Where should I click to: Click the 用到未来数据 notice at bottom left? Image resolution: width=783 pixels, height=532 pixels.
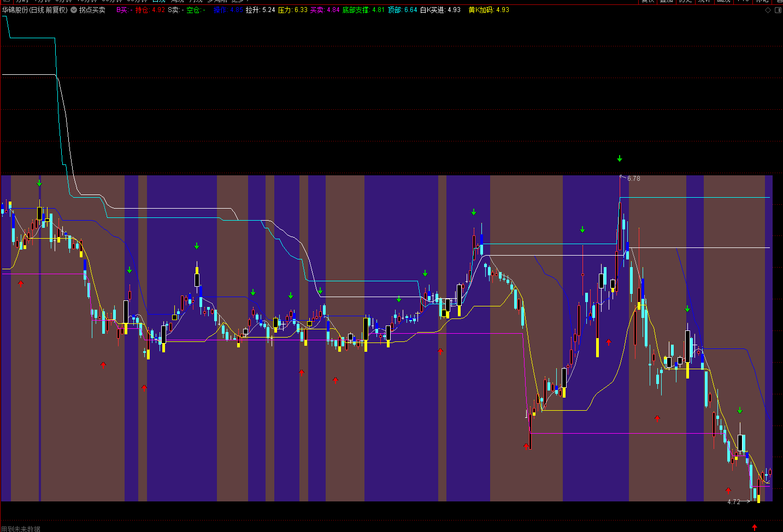[21, 529]
